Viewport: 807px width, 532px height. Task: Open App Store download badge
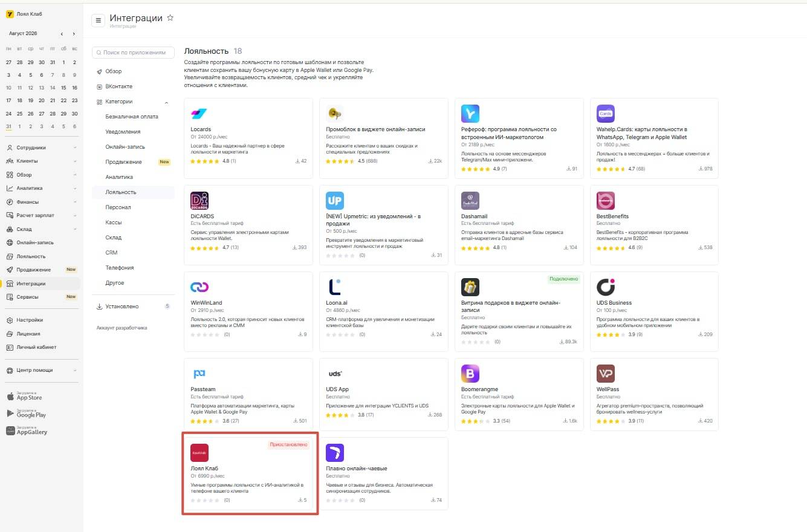tap(24, 397)
